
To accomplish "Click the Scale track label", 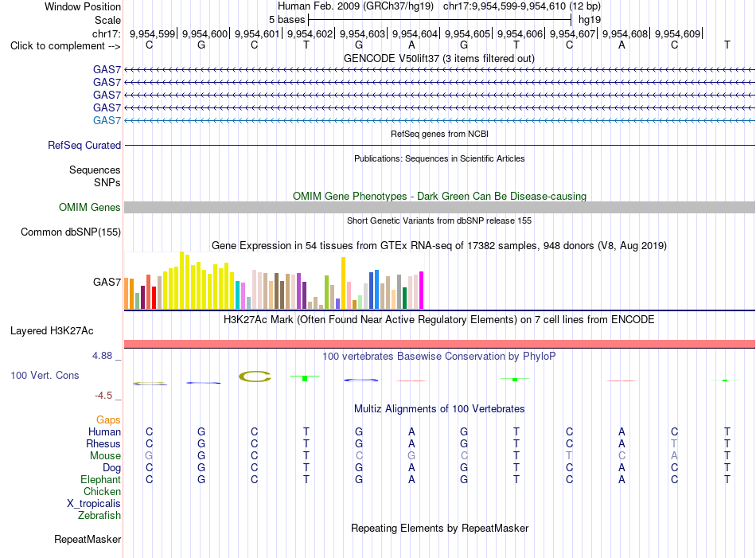I will coord(107,20).
